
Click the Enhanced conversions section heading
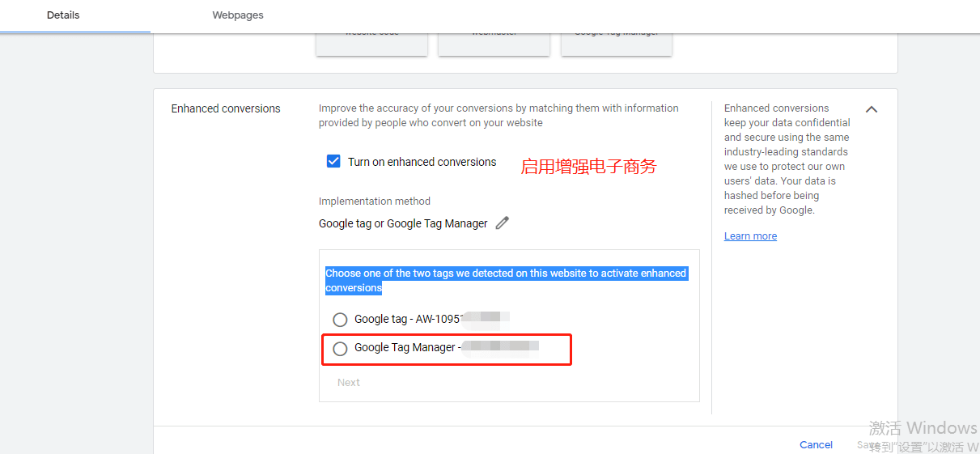(x=226, y=108)
